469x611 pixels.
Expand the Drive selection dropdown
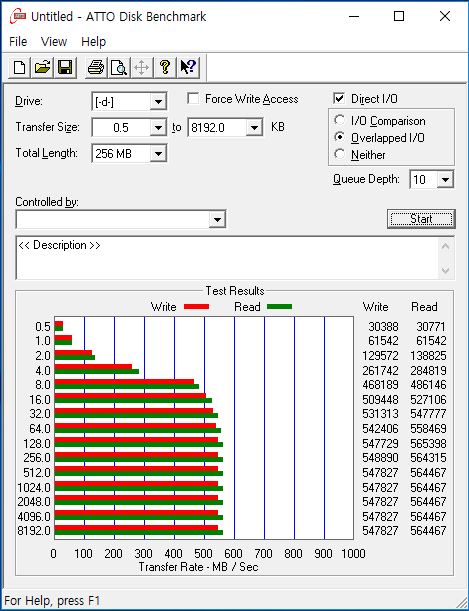tap(158, 102)
